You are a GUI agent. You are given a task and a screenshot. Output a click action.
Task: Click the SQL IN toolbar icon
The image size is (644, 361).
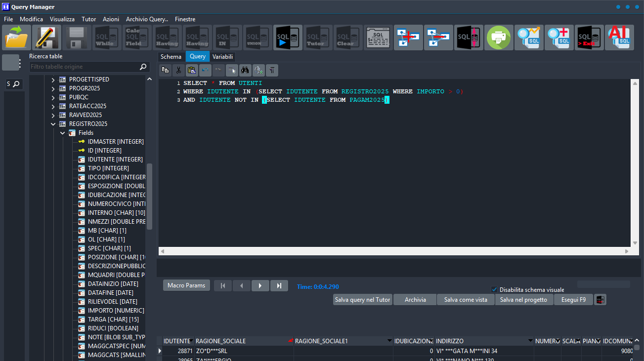[227, 38]
